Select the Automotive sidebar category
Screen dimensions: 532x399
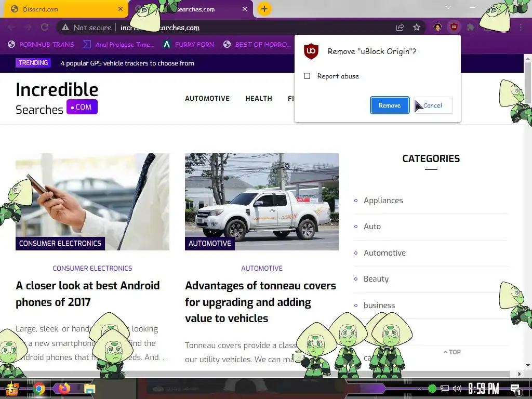click(385, 253)
